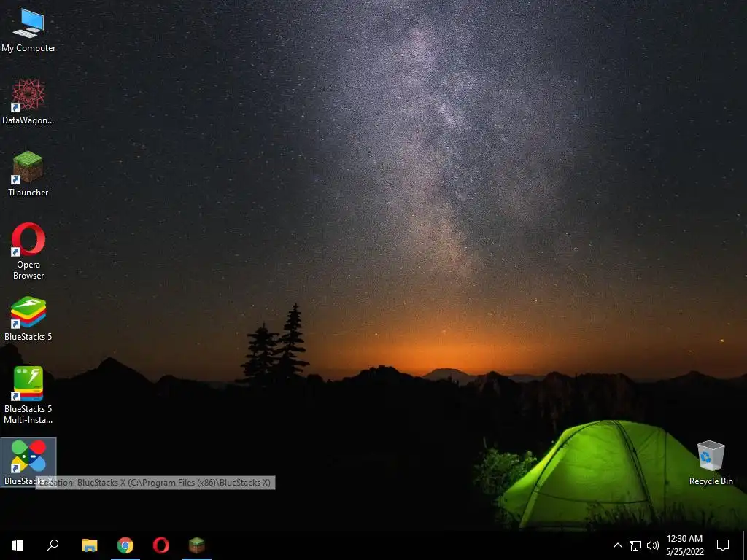
Task: Select the BlueStacks X desktop shortcut
Action: pyautogui.click(x=28, y=462)
